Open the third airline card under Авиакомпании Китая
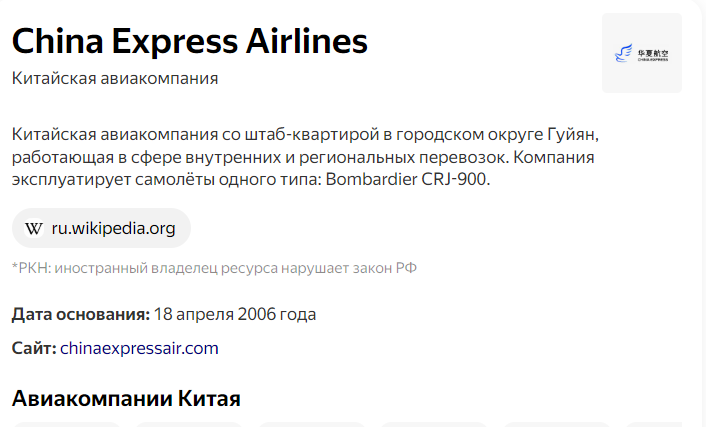The image size is (706, 427). (x=312, y=424)
